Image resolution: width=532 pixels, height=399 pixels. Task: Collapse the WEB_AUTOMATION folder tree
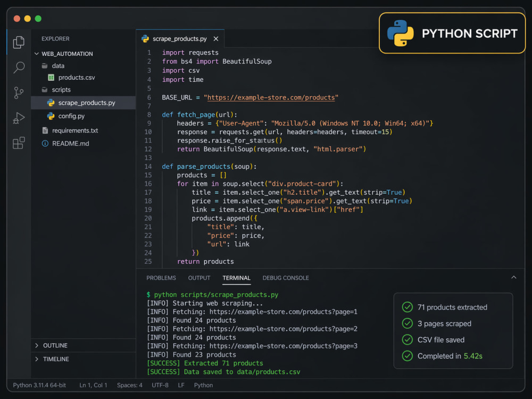(37, 54)
